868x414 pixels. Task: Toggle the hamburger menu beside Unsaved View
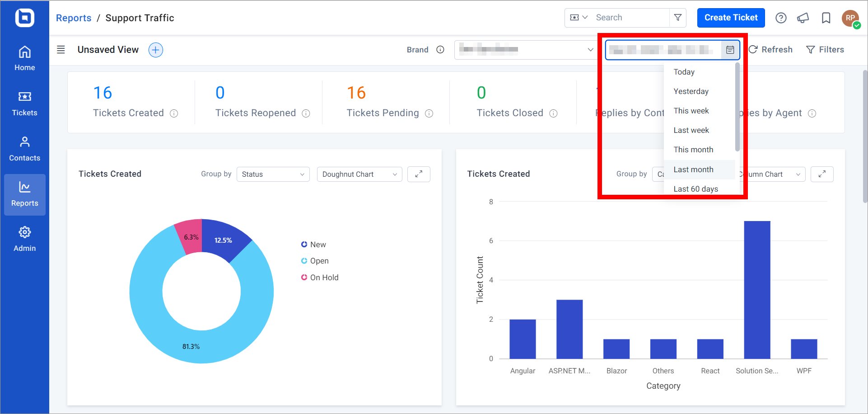pos(61,50)
